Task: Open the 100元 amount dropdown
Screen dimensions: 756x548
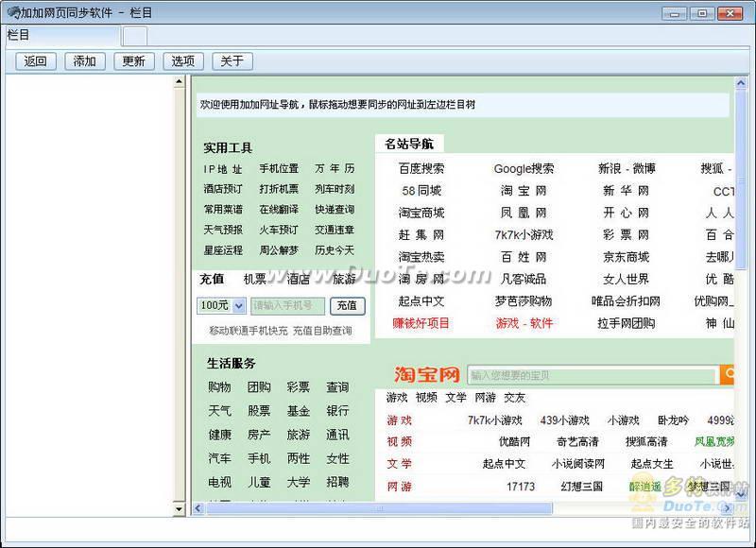Action: click(222, 305)
